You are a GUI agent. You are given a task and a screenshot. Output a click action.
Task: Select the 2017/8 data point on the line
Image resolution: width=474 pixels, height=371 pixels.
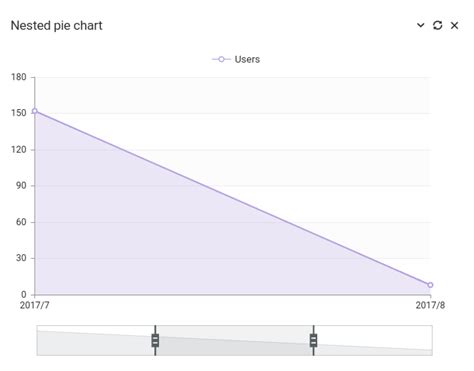point(430,285)
